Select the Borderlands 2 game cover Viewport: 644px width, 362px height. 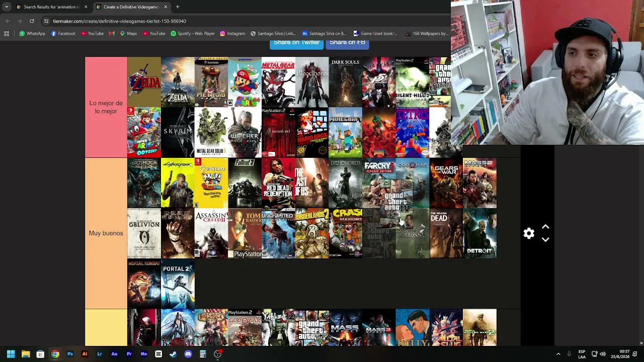[x=312, y=233]
